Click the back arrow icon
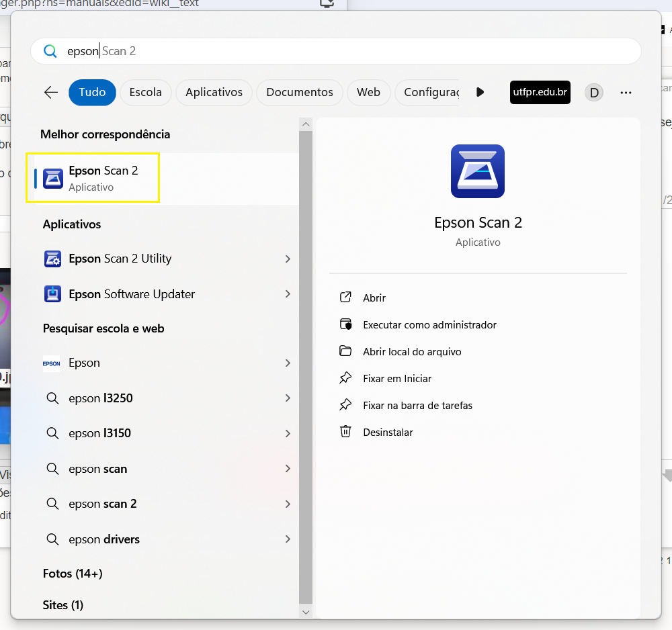672x630 pixels. [x=51, y=92]
